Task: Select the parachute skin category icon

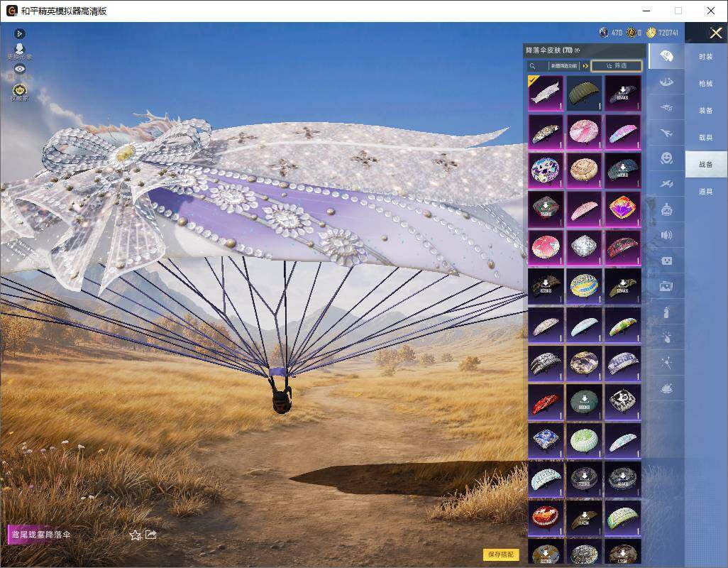Action: pyautogui.click(x=666, y=57)
